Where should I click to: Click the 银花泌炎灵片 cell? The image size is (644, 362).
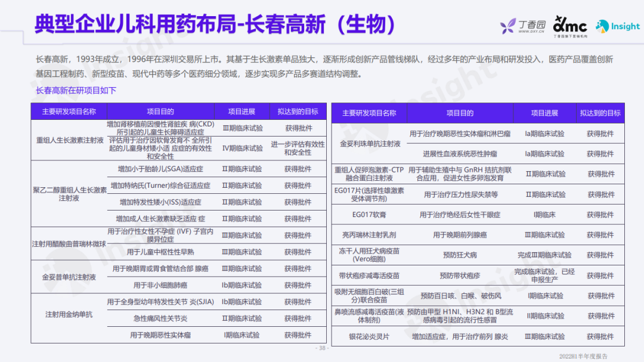point(369,336)
